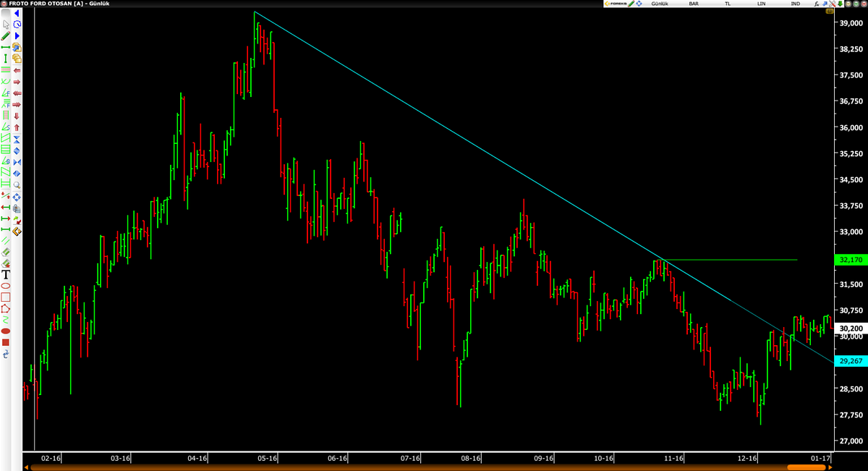Viewport: 868px width, 471px height.
Task: Click the blue cross-arrows icon in top bar
Action: pyautogui.click(x=639, y=4)
